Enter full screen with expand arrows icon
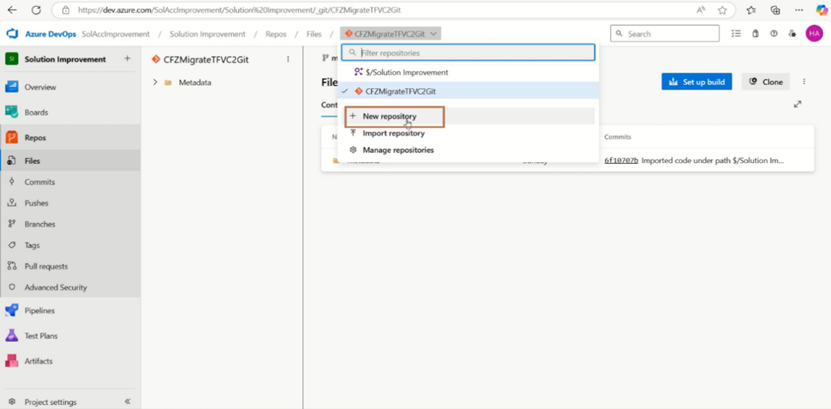 coord(797,104)
